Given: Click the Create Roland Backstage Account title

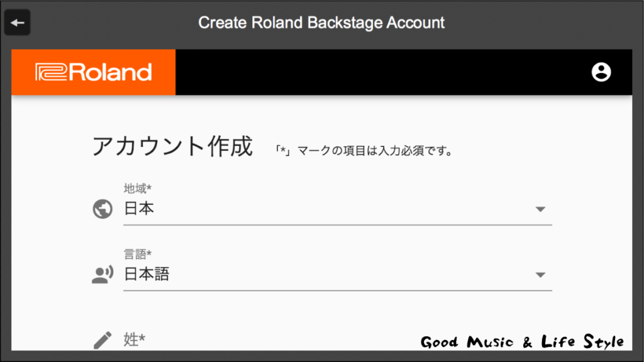Looking at the screenshot, I should [321, 23].
